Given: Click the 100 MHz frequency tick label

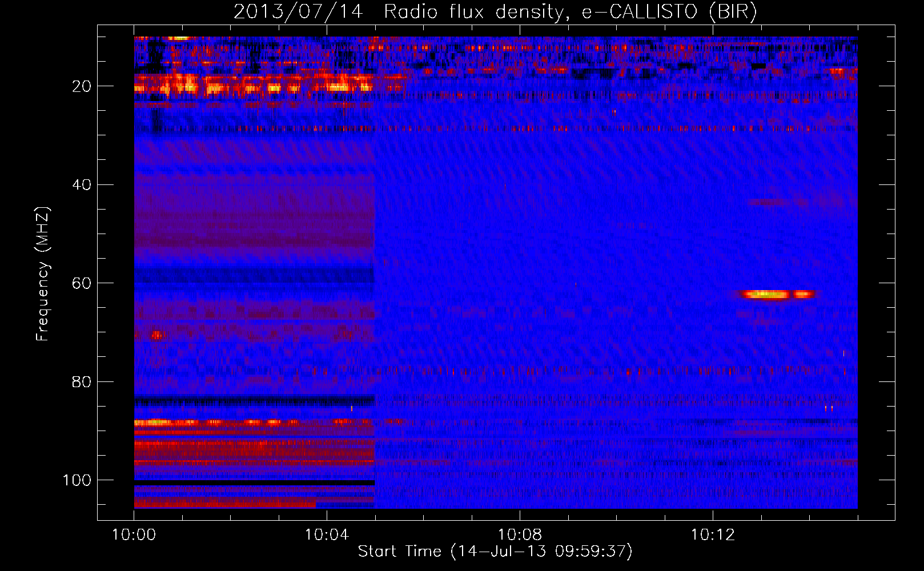Looking at the screenshot, I should 77,480.
